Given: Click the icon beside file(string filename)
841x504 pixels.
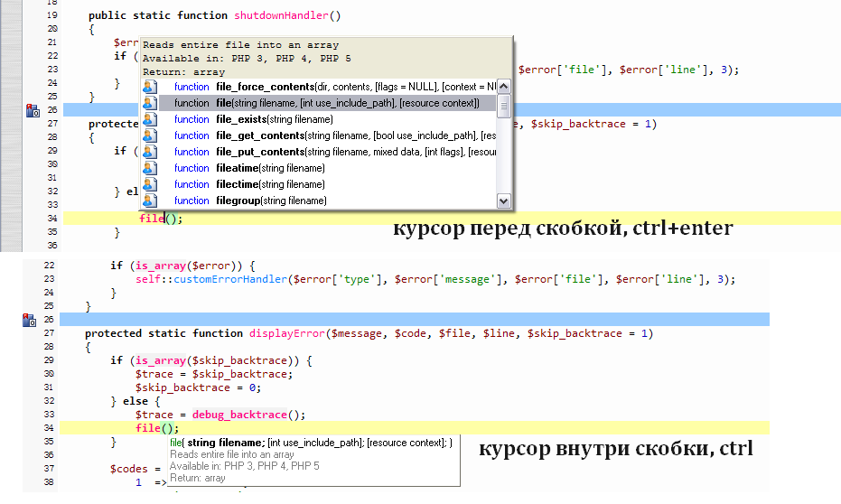Looking at the screenshot, I should coord(150,103).
